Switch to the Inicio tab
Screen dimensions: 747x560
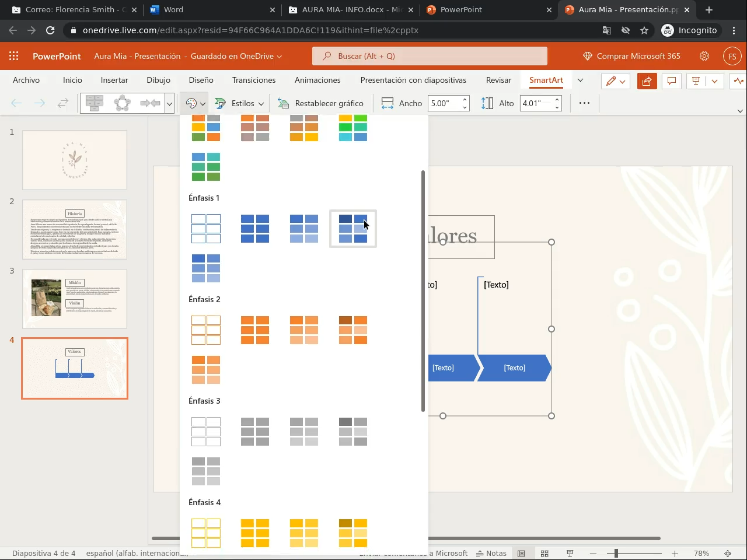[72, 80]
